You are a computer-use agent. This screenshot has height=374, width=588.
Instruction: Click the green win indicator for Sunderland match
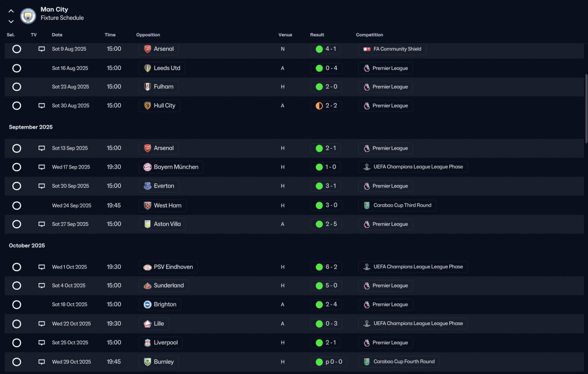click(319, 286)
